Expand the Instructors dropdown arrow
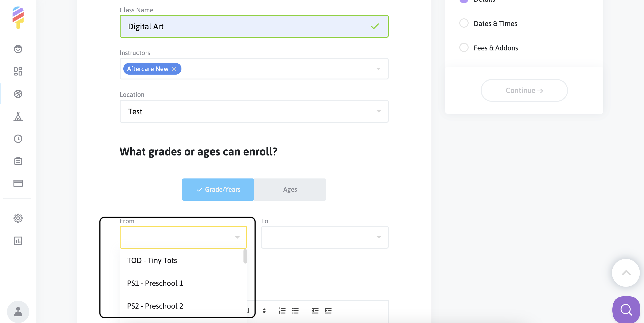Image resolution: width=644 pixels, height=323 pixels. (378, 69)
